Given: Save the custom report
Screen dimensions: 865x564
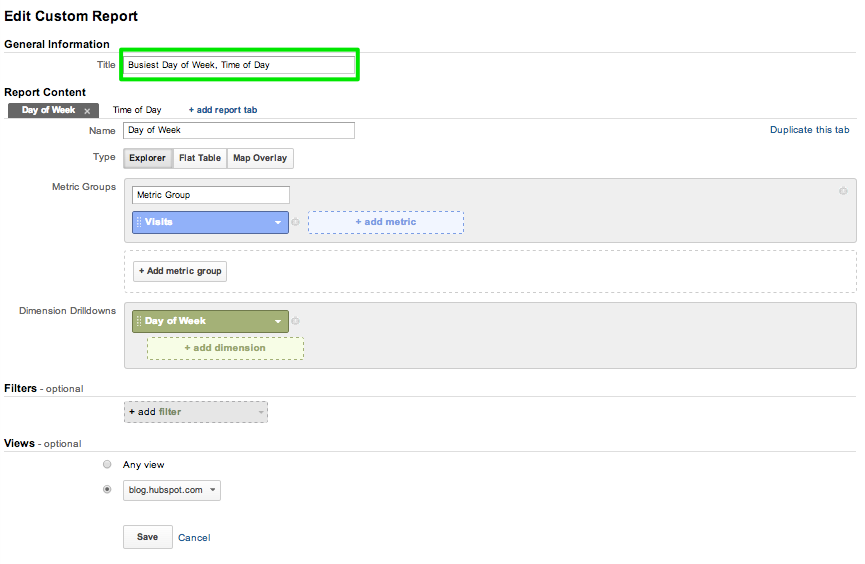Looking at the screenshot, I should (x=147, y=537).
